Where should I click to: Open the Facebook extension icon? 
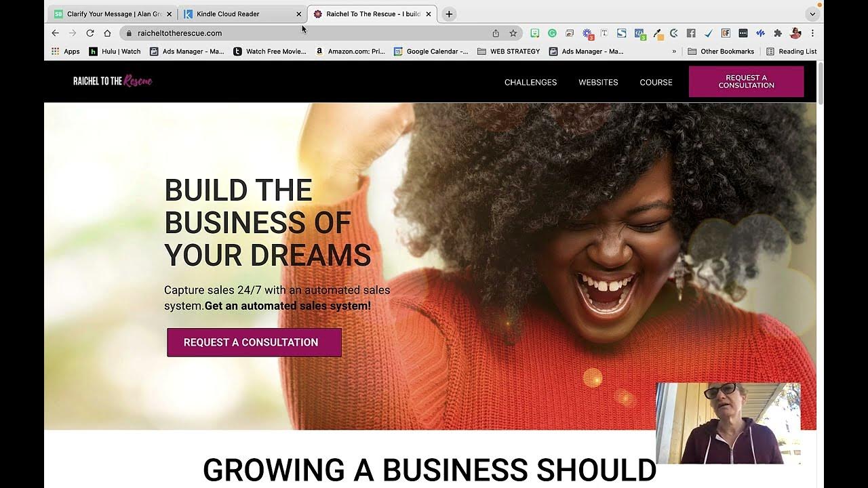pyautogui.click(x=691, y=33)
